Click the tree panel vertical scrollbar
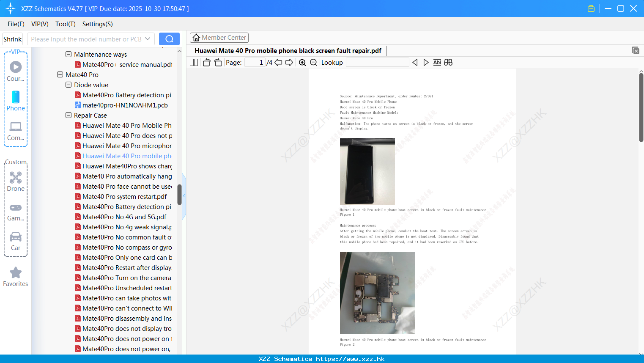Screen dimensions: 644x363 179,195
